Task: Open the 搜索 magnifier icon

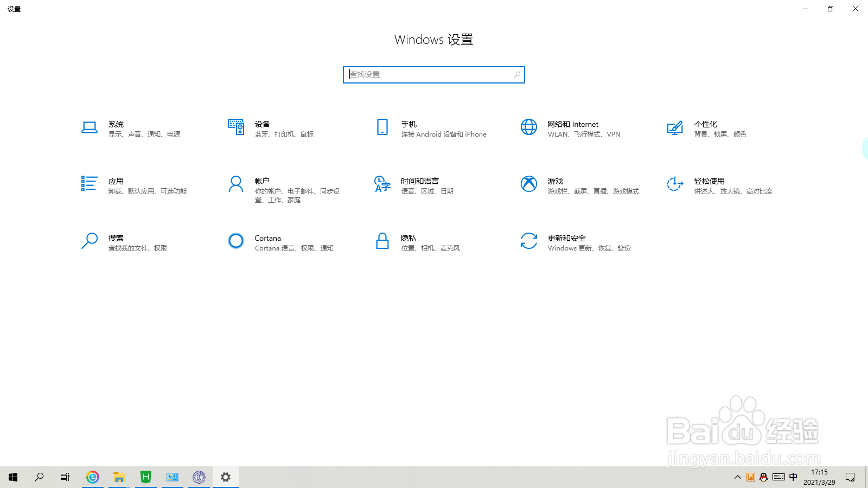Action: (x=90, y=241)
